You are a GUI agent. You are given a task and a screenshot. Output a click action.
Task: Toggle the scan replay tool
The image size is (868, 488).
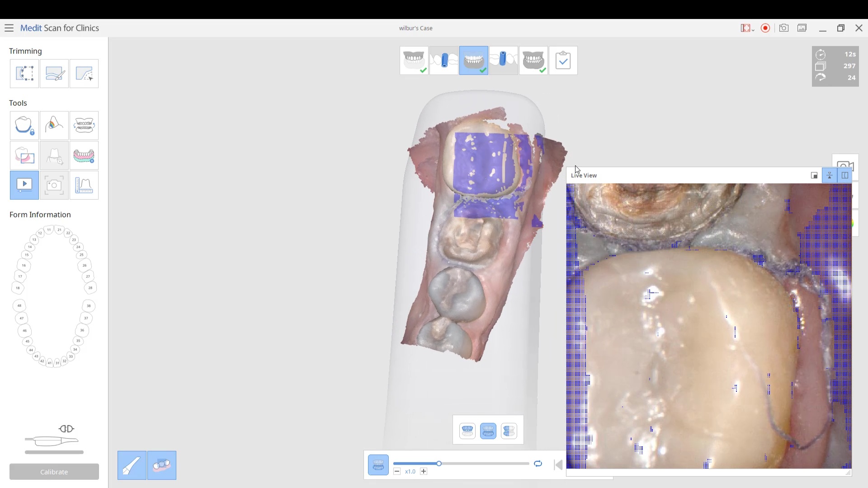[x=24, y=185]
